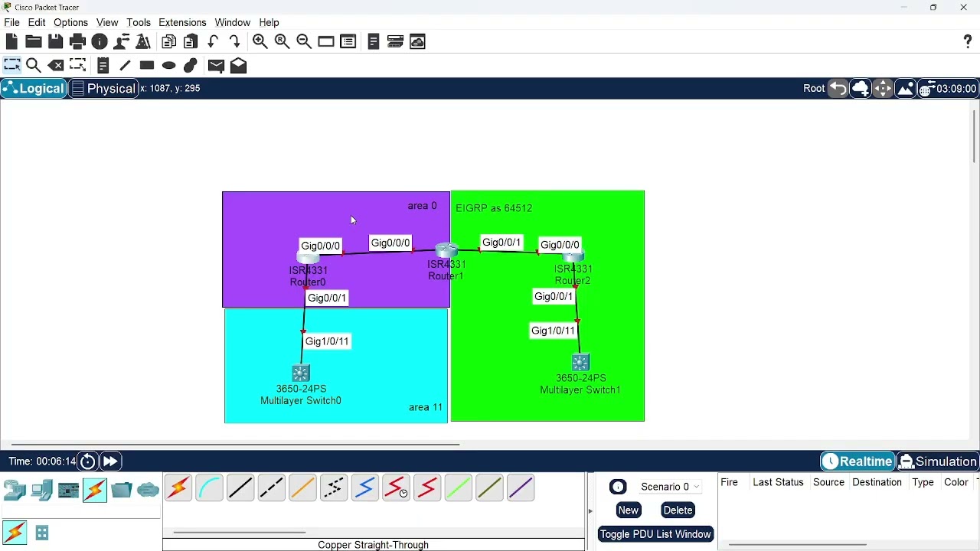This screenshot has width=980, height=551.
Task: Pick the Console cable, the light blue curve
Action: coord(209,488)
